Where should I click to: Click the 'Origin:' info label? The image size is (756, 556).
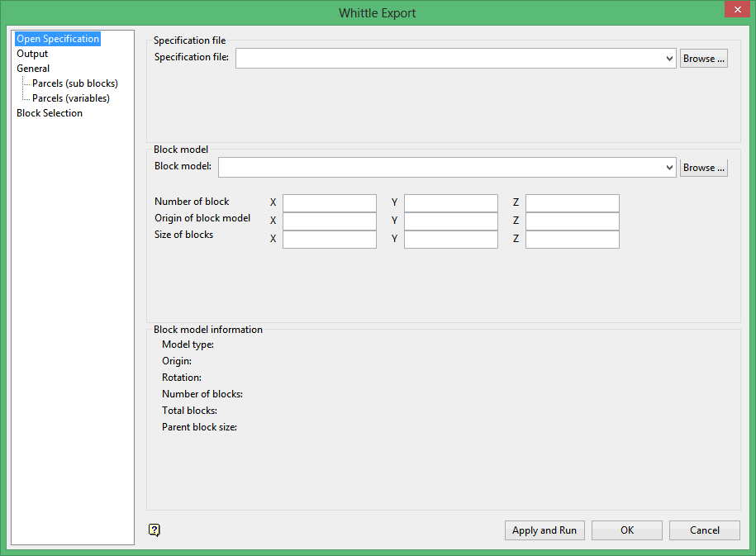[x=177, y=361]
